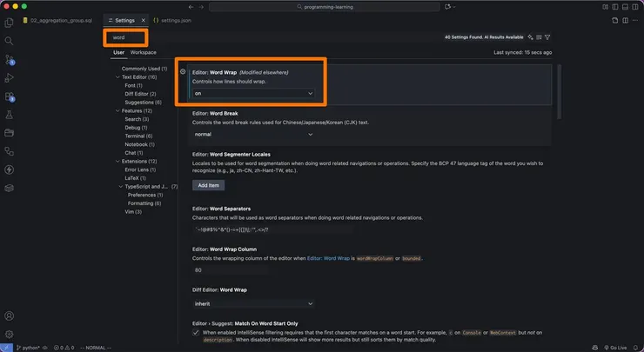Collapse the Text Editor tree section

click(117, 77)
